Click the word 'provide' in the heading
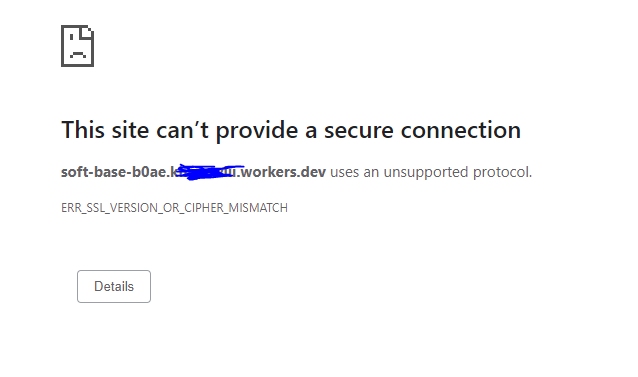The height and width of the screenshot is (377, 638). point(257,131)
